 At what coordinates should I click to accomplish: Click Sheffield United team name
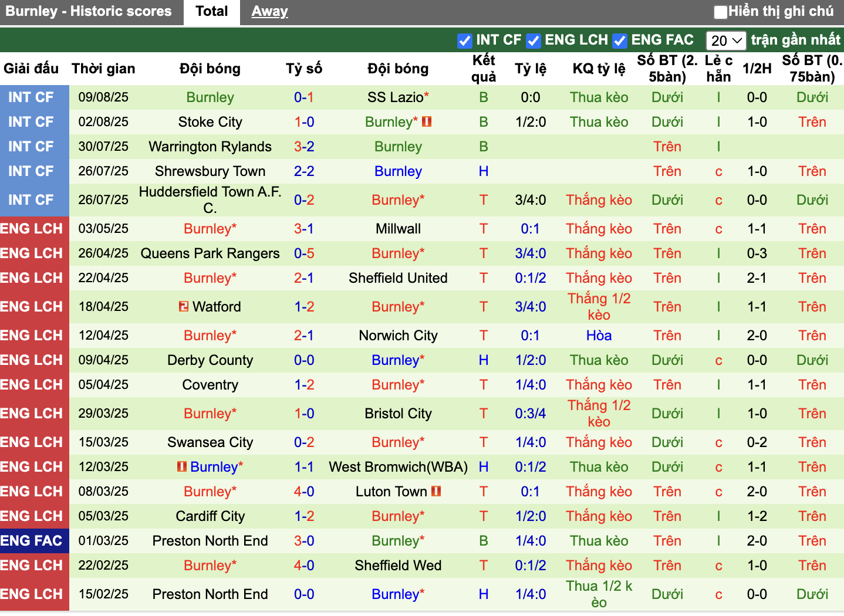point(398,278)
